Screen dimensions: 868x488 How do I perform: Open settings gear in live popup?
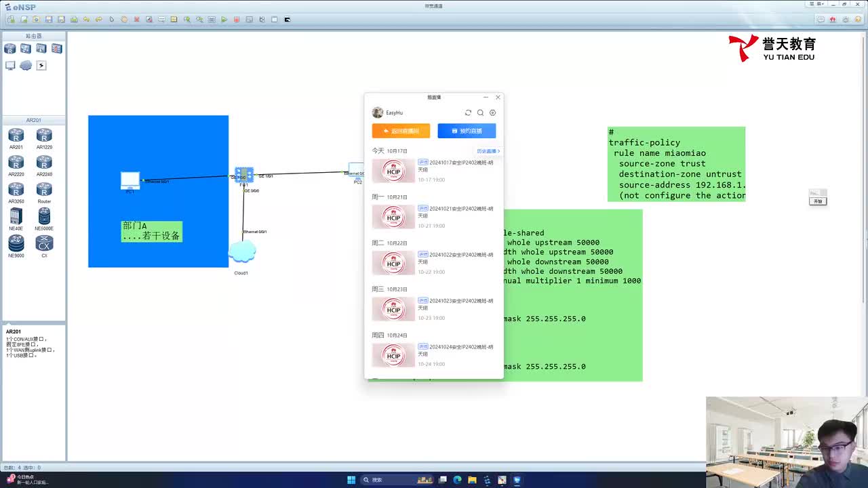(x=492, y=113)
